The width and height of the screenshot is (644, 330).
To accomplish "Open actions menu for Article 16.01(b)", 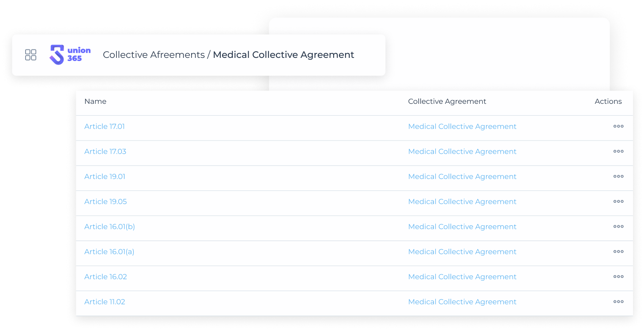I will click(618, 227).
